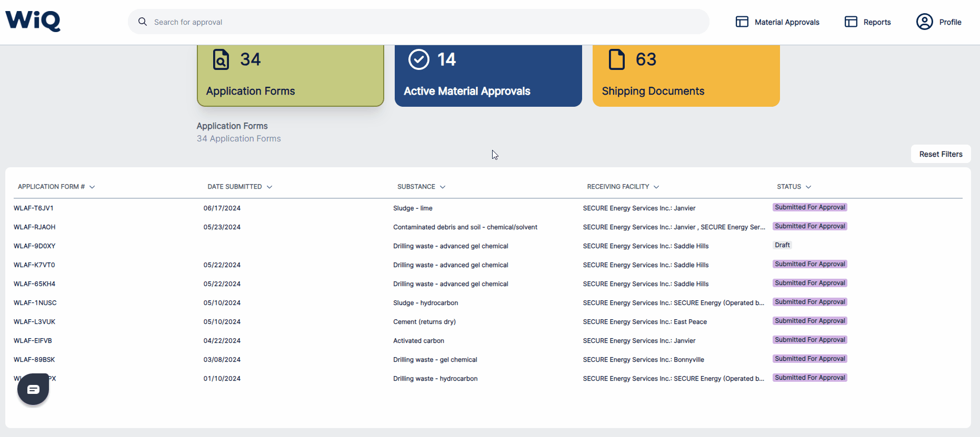
Task: Open application form WLAF-L3VUK
Action: click(35, 322)
